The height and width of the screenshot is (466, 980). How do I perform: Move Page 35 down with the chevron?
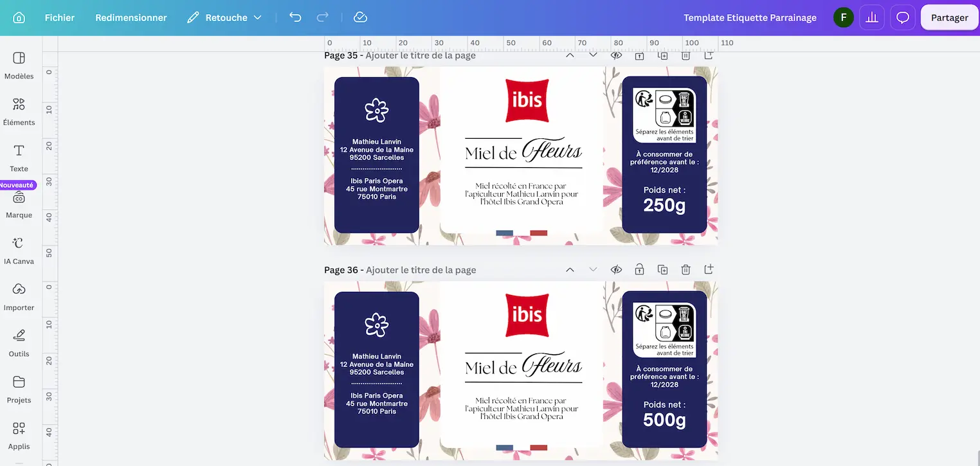[593, 56]
